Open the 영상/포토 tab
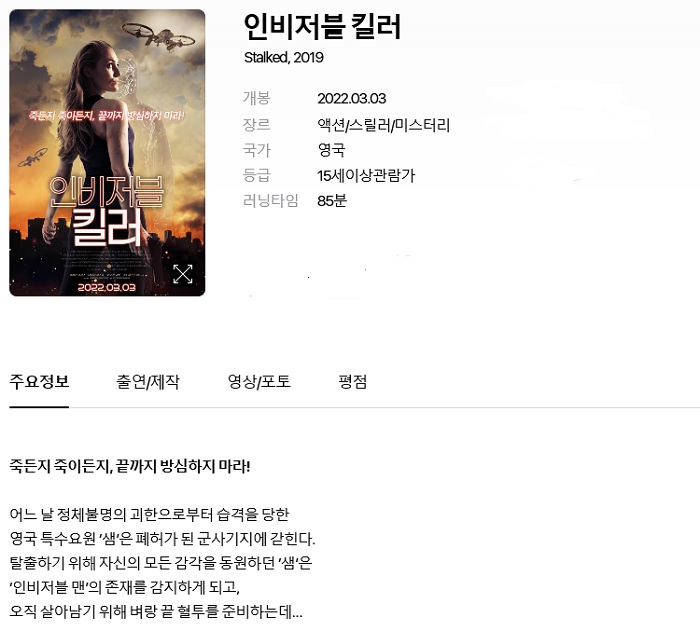700x631 pixels. 259,382
